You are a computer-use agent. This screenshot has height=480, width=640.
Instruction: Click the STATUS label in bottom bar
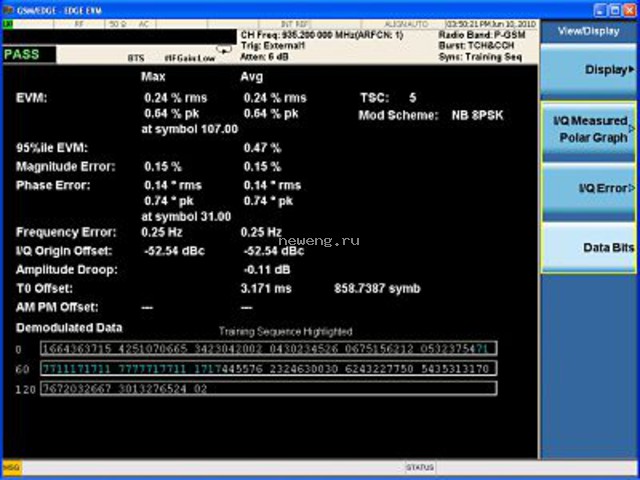(420, 467)
